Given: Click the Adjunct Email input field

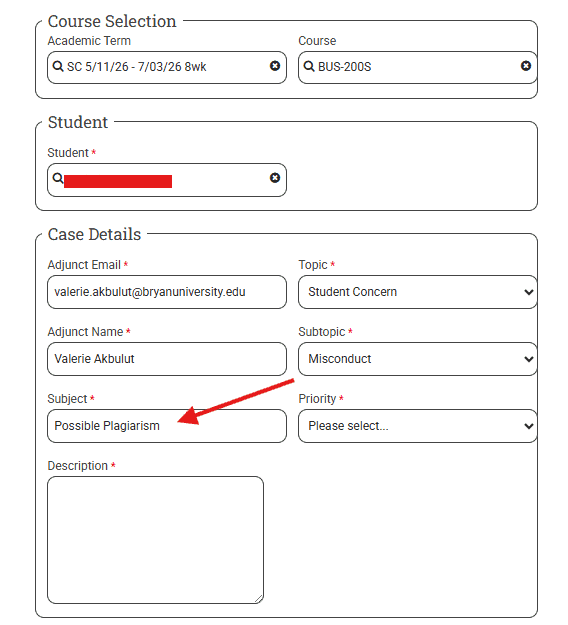Looking at the screenshot, I should 167,292.
